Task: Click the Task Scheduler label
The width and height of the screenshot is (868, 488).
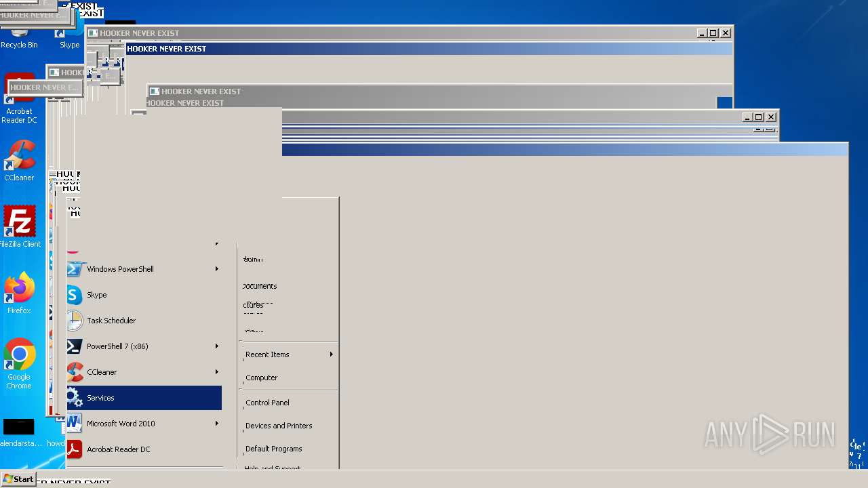Action: [111, 321]
